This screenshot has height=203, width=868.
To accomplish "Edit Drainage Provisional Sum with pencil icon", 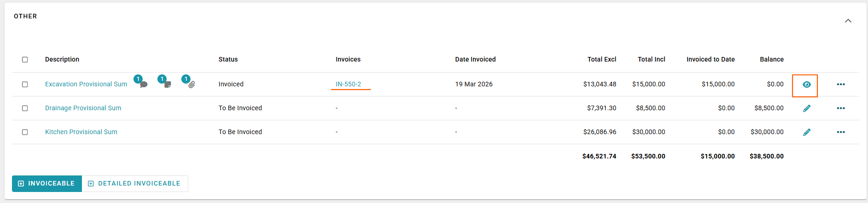I will [x=806, y=108].
